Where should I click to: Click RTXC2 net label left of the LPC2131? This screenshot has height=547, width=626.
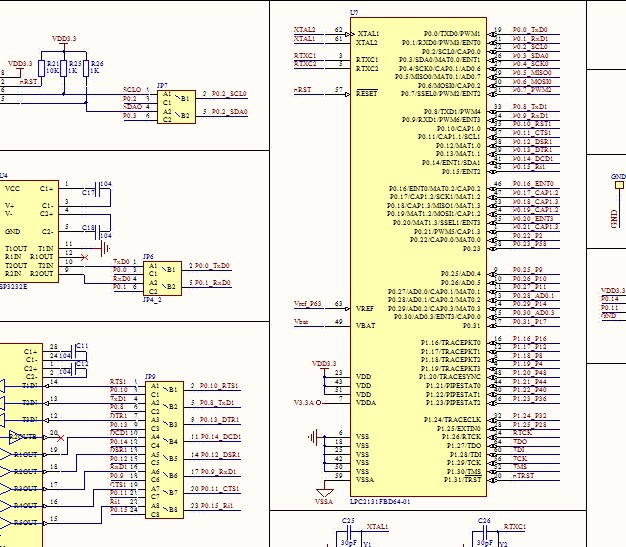pyautogui.click(x=305, y=63)
